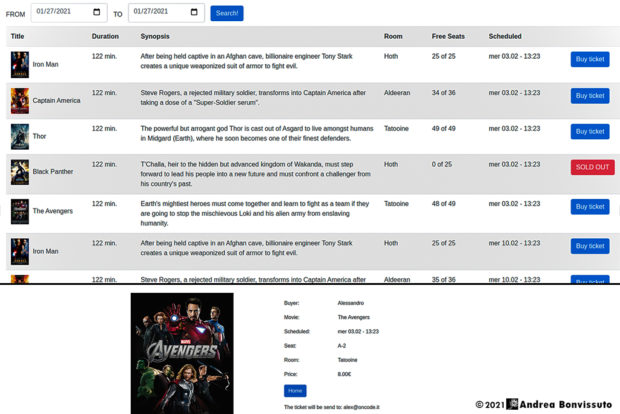Click the Duration column header
Image resolution: width=620 pixels, height=414 pixels.
[105, 36]
